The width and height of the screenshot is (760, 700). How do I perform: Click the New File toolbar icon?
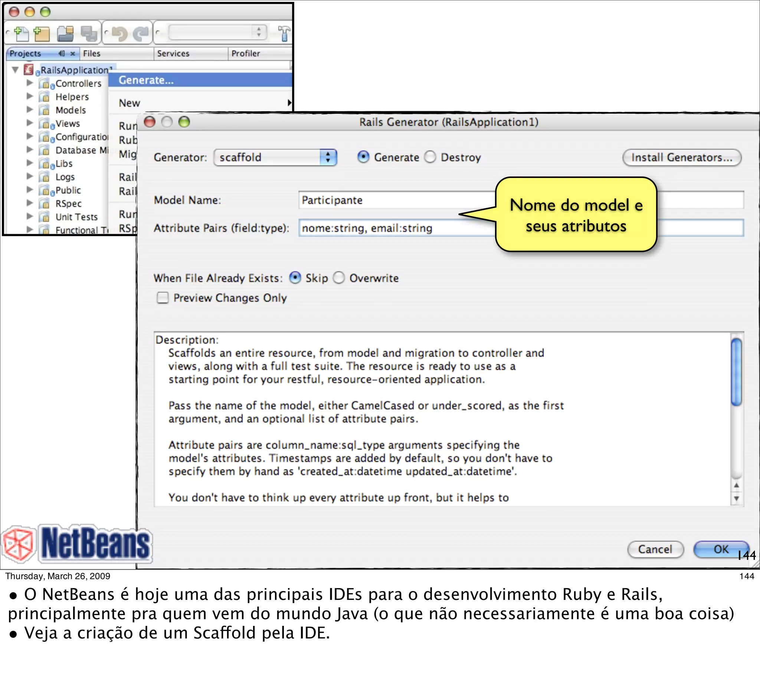[21, 34]
